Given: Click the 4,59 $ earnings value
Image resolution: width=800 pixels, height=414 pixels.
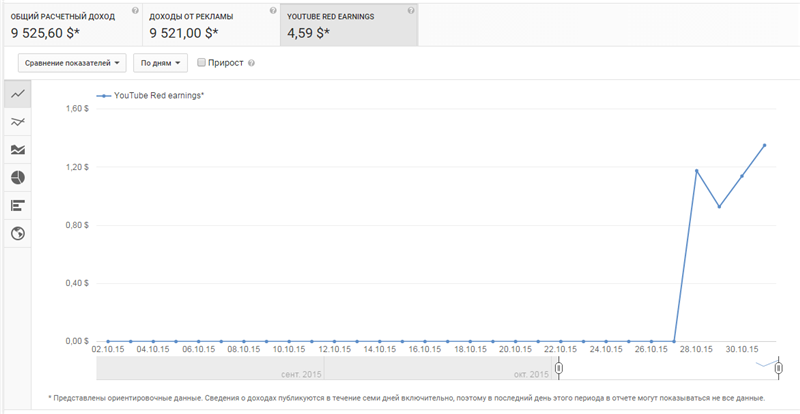Looking at the screenshot, I should click(309, 33).
